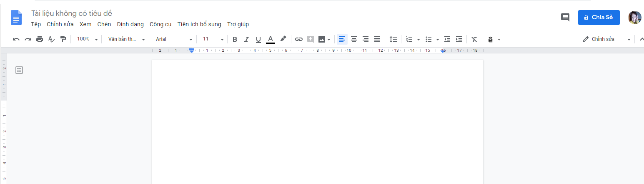Open the line spacing tool

coord(393,39)
